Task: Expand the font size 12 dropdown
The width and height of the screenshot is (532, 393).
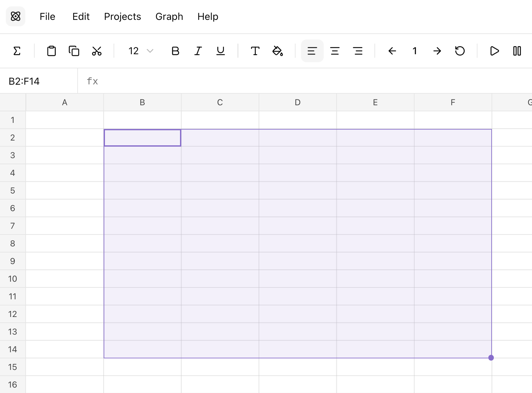Action: (141, 51)
